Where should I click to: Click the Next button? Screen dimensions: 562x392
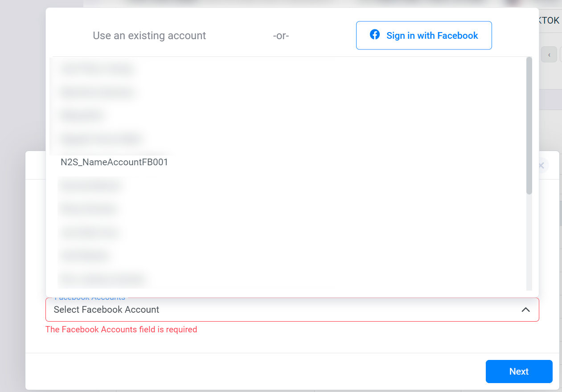pyautogui.click(x=519, y=372)
